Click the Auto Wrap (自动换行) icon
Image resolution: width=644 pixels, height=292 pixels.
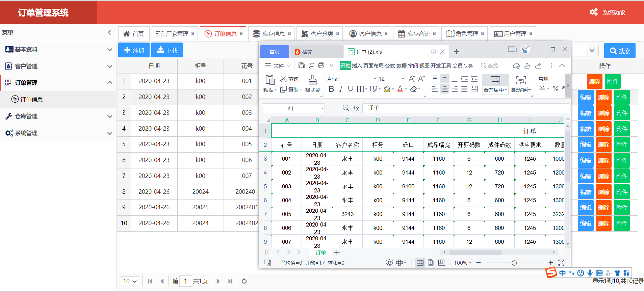tap(521, 80)
